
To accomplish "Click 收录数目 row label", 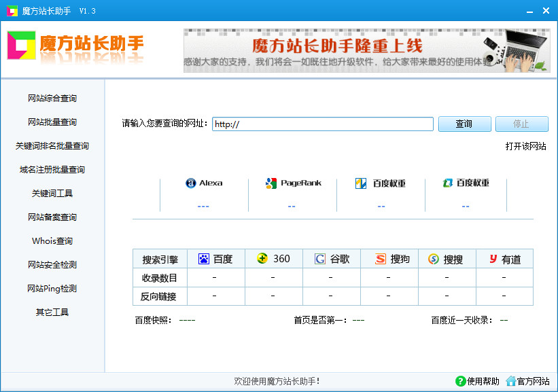I will tap(160, 277).
